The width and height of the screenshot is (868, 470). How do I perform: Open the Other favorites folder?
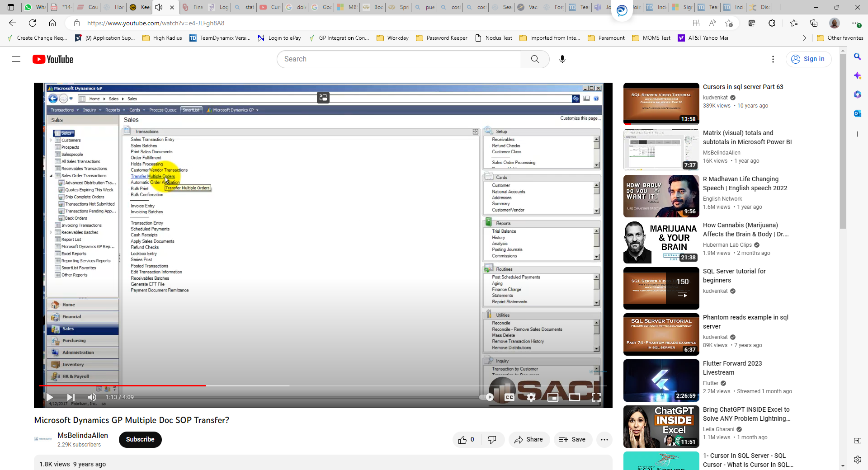(x=840, y=38)
